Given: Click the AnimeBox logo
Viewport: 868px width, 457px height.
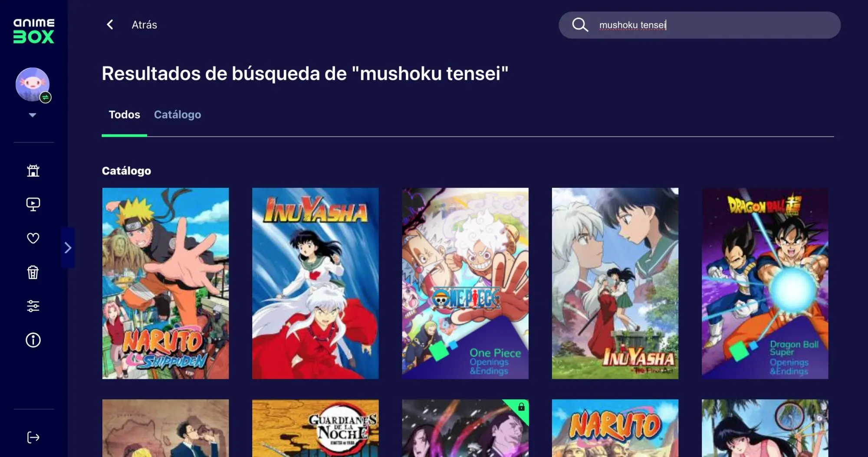Looking at the screenshot, I should [34, 31].
